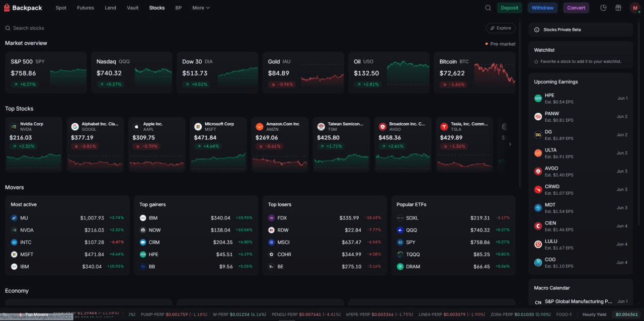Click COO row in Upcoming Earnings
Image resolution: width=644 pixels, height=321 pixels.
[x=581, y=262]
